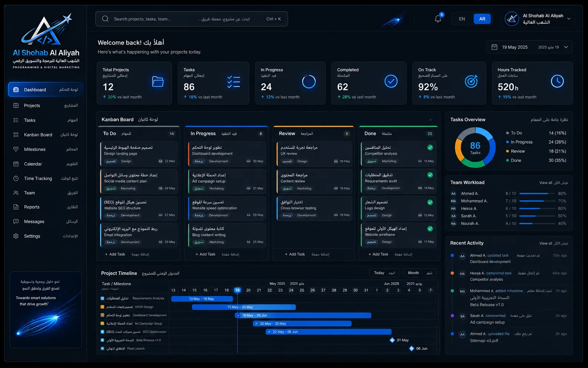The width and height of the screenshot is (588, 368).
Task: Click the On Track target icon
Action: point(471,81)
